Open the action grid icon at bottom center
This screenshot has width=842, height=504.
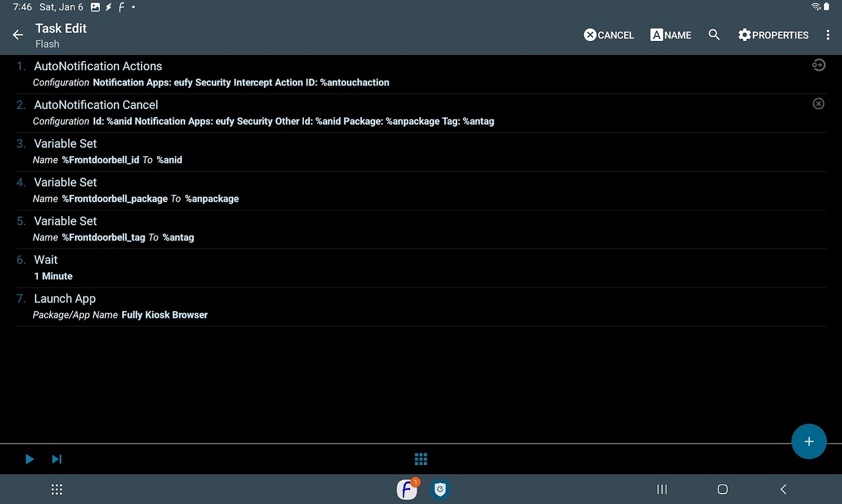pyautogui.click(x=420, y=459)
